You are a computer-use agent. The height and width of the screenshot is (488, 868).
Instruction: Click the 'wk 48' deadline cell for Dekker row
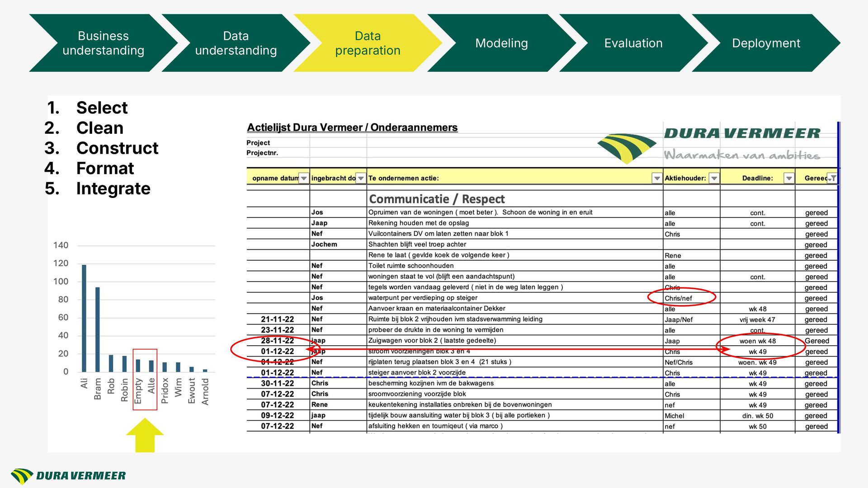(757, 309)
